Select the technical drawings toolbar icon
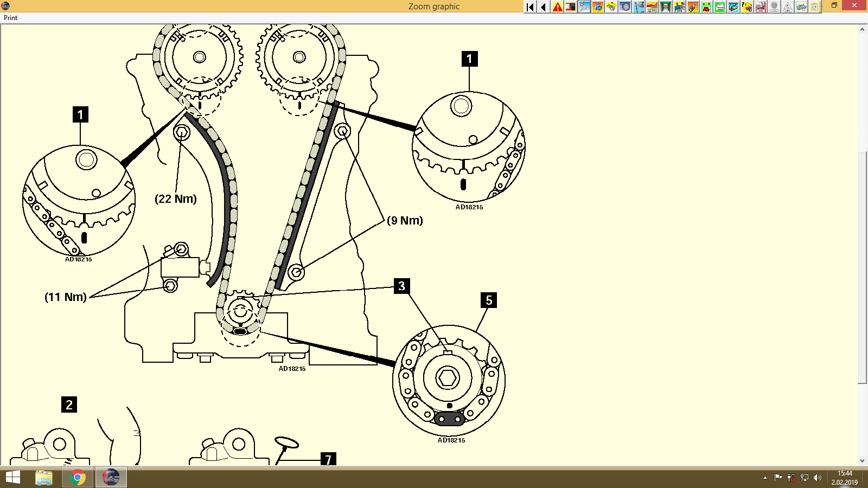This screenshot has width=868, height=488. (585, 7)
